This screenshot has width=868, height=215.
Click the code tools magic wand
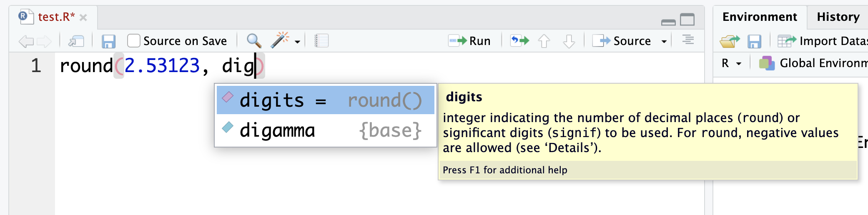click(x=280, y=40)
